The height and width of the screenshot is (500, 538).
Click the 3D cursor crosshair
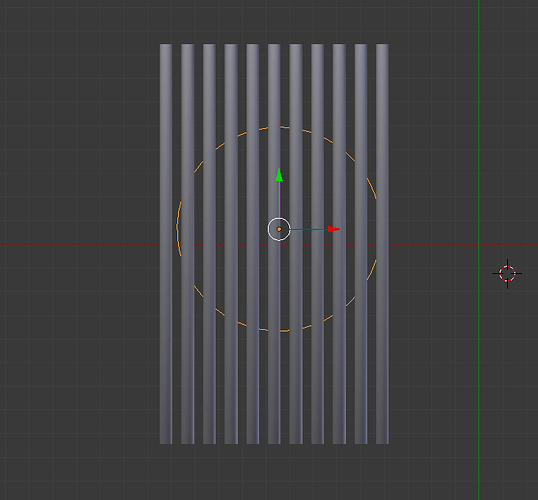coord(507,274)
